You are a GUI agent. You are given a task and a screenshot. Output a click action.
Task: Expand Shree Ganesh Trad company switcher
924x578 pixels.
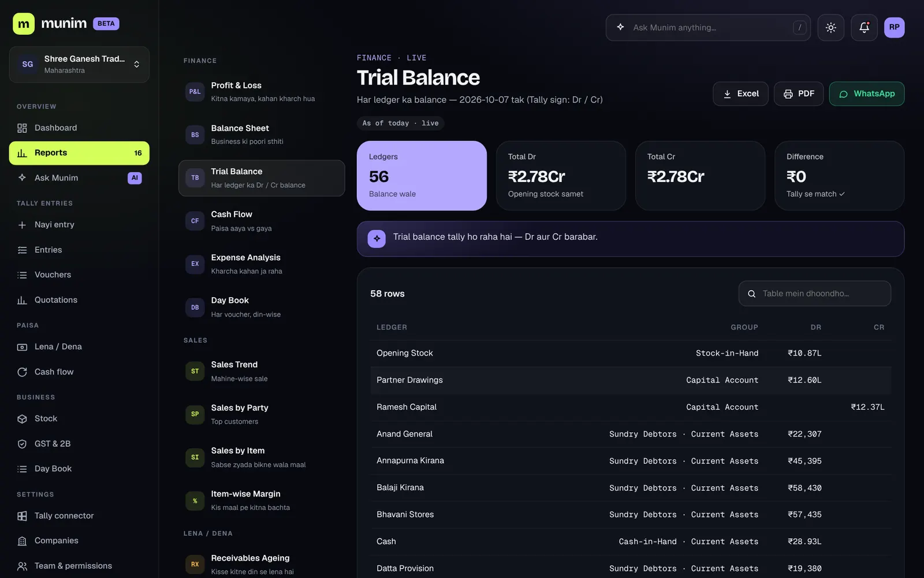[79, 64]
